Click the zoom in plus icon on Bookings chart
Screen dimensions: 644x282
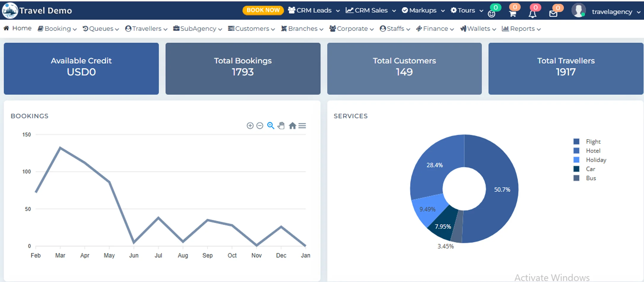click(250, 126)
